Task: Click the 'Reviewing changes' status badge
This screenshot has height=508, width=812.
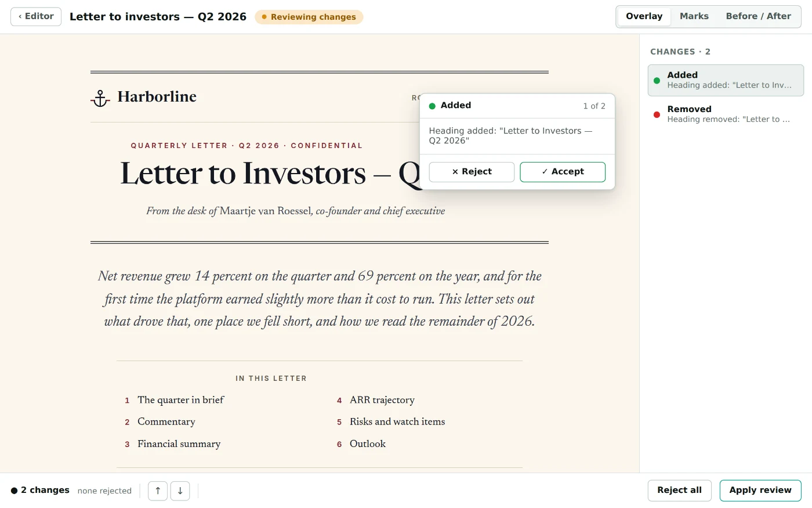Action: [x=309, y=17]
